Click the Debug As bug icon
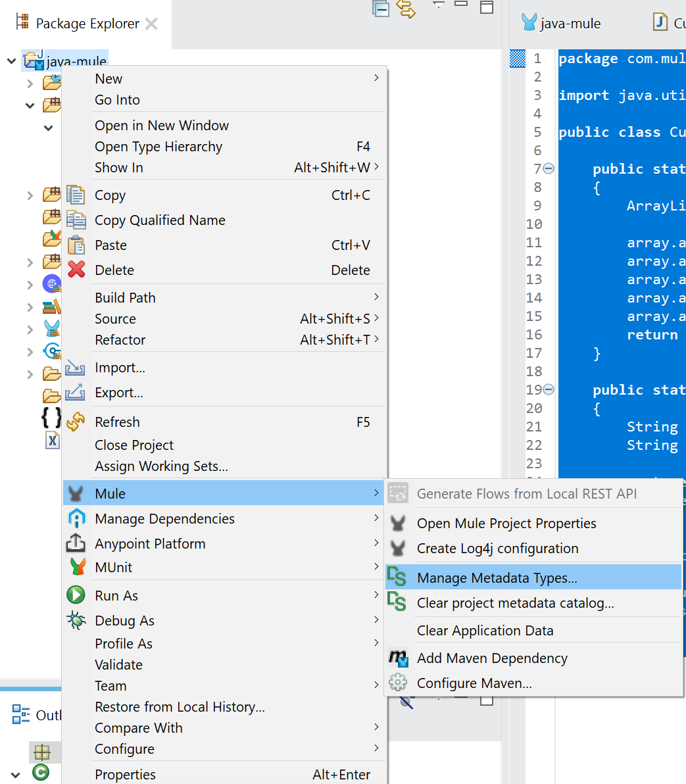The width and height of the screenshot is (686, 784). tap(76, 620)
